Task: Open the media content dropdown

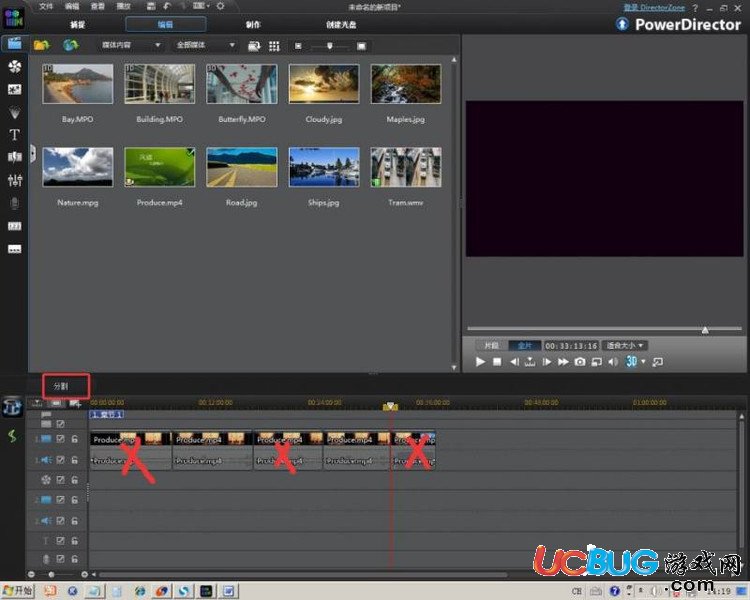Action: 130,45
